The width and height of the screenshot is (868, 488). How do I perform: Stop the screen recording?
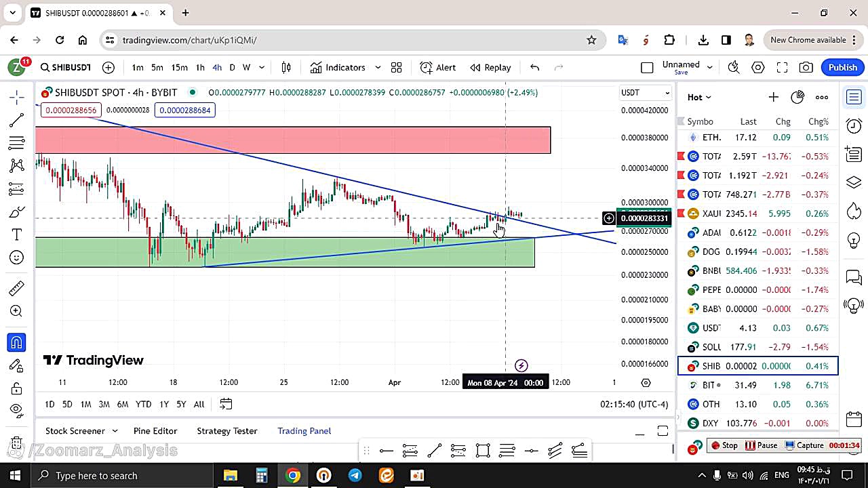(x=724, y=445)
